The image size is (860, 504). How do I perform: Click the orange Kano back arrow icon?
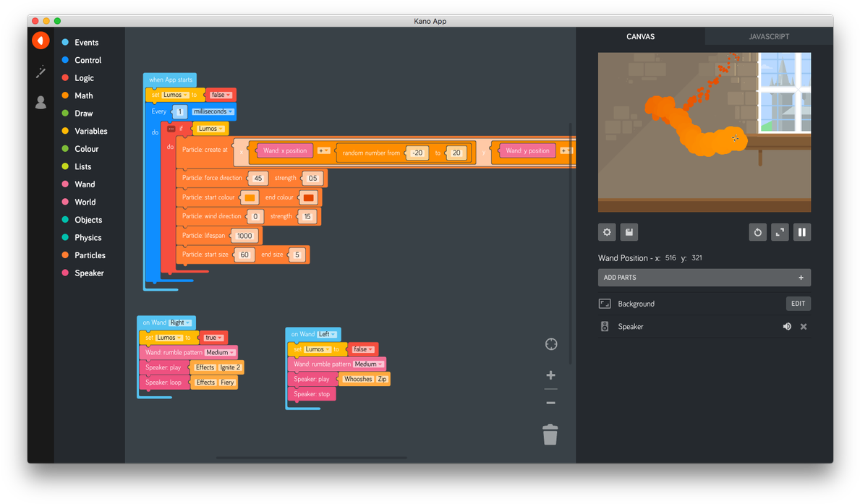click(41, 40)
